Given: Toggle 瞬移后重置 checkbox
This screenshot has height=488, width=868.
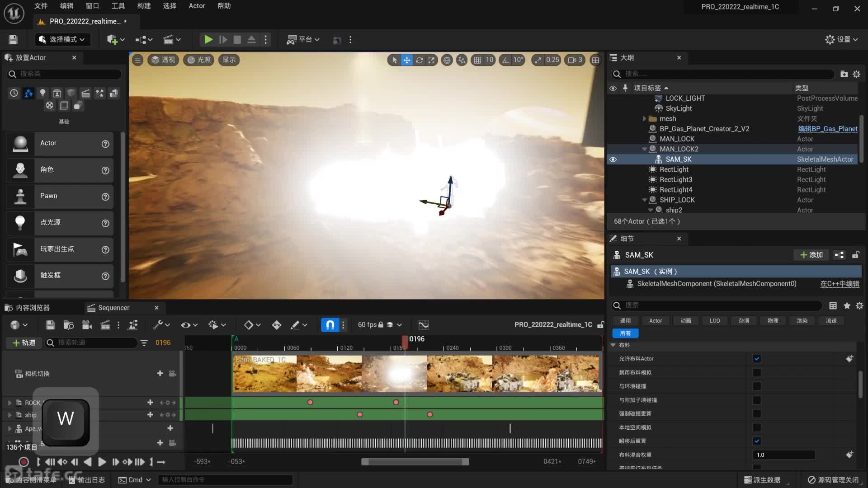Looking at the screenshot, I should tap(757, 441).
